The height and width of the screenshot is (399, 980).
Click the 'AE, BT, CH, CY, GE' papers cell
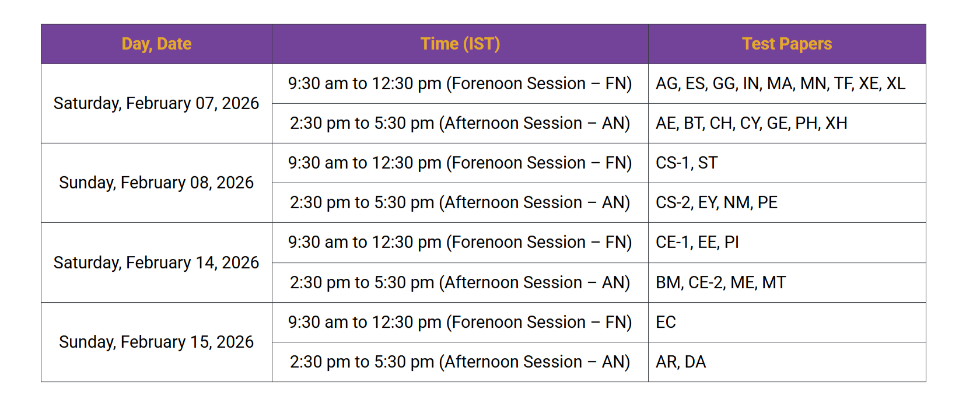pos(751,123)
